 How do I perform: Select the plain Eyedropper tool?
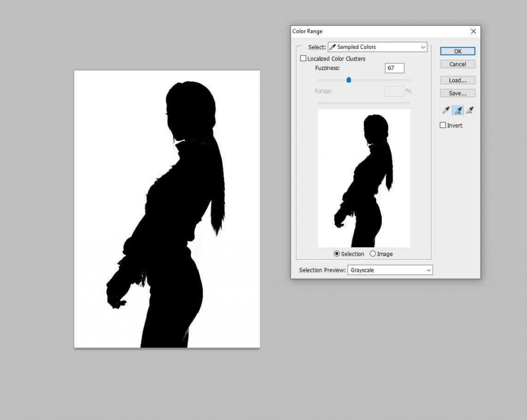click(446, 110)
